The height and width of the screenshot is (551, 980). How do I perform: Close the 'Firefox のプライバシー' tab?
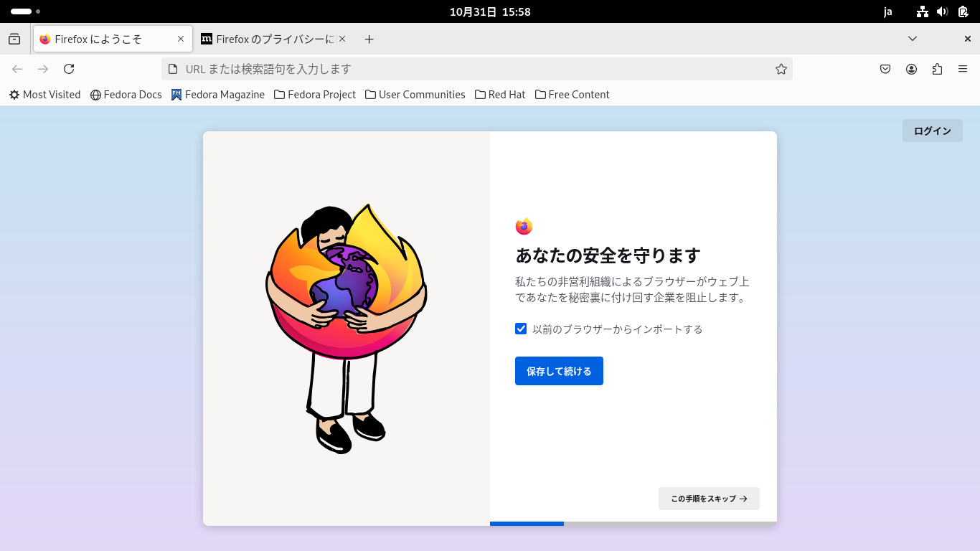point(342,39)
